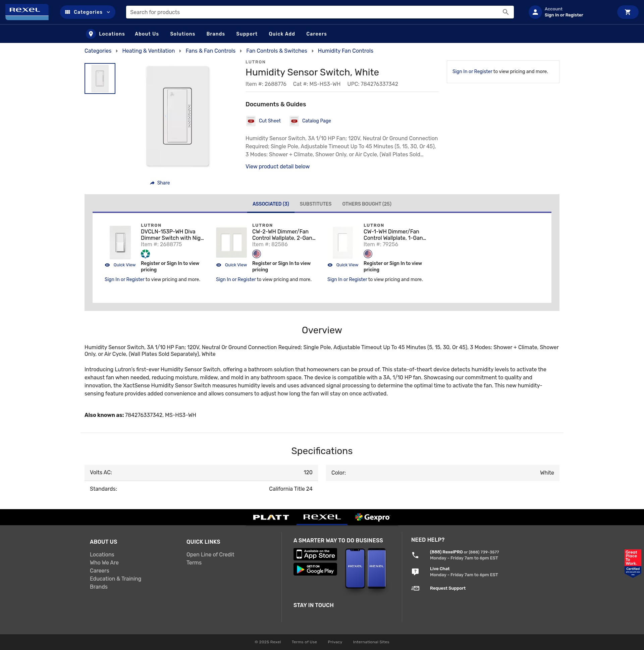Click CW-1-WH one-gang wallplate image
The width and height of the screenshot is (644, 650).
[343, 242]
